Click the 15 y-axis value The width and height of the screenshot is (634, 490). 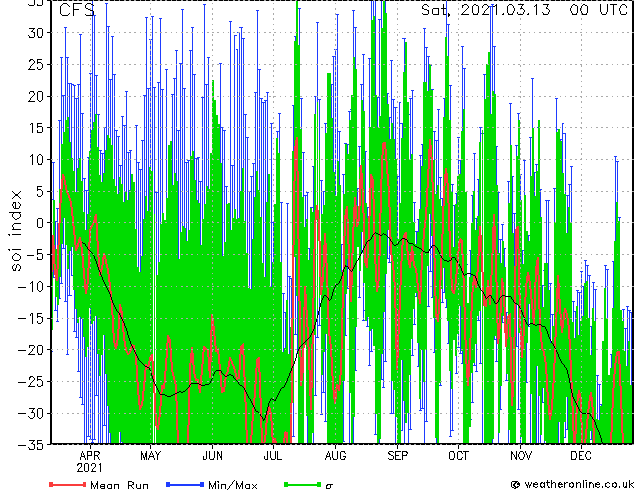36,128
